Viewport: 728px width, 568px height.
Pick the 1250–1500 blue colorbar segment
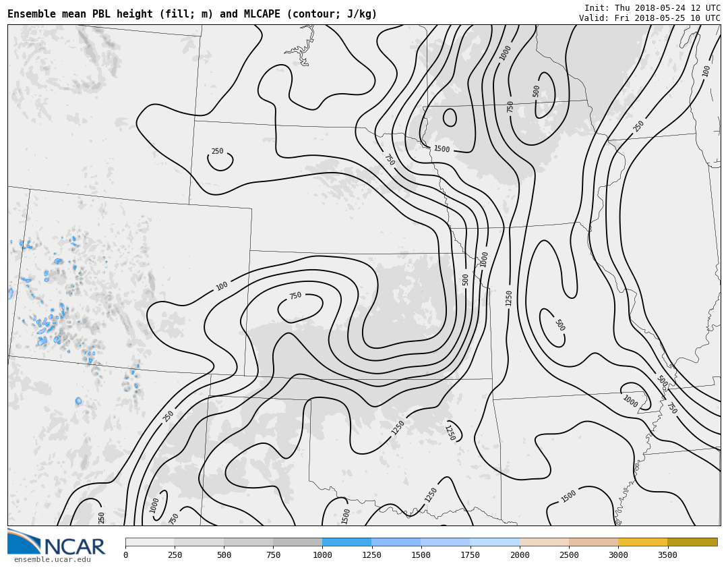[396, 542]
